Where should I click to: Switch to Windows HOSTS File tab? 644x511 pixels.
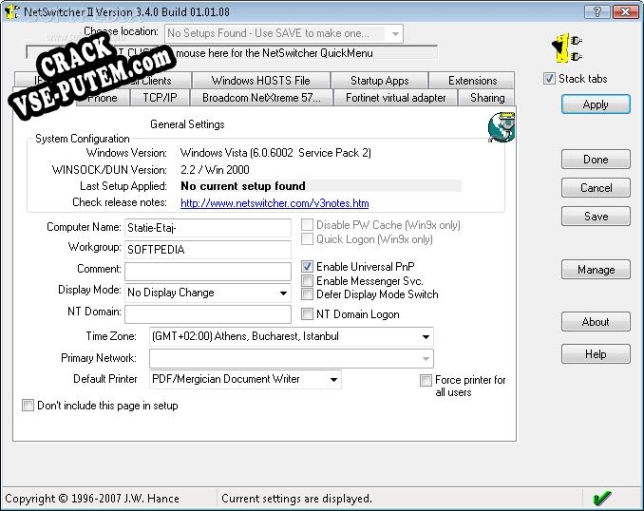click(x=261, y=80)
